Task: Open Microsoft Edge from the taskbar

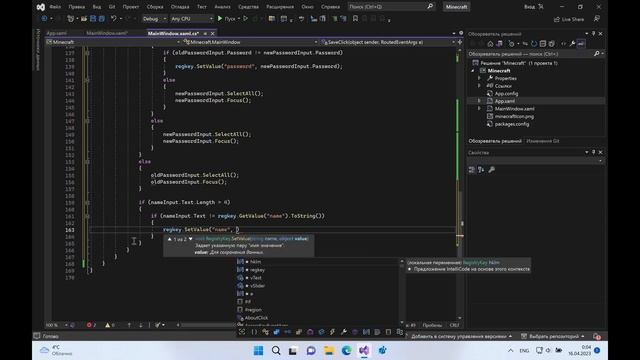Action: [x=347, y=351]
